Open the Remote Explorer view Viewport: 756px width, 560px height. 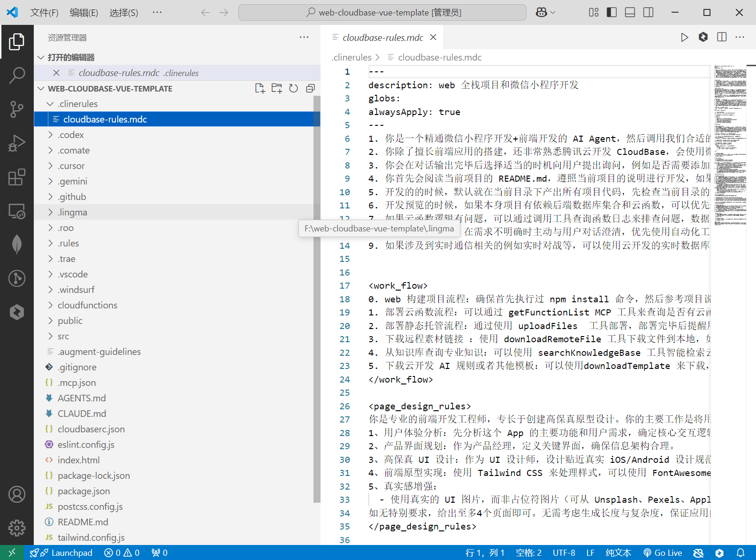pyautogui.click(x=17, y=211)
